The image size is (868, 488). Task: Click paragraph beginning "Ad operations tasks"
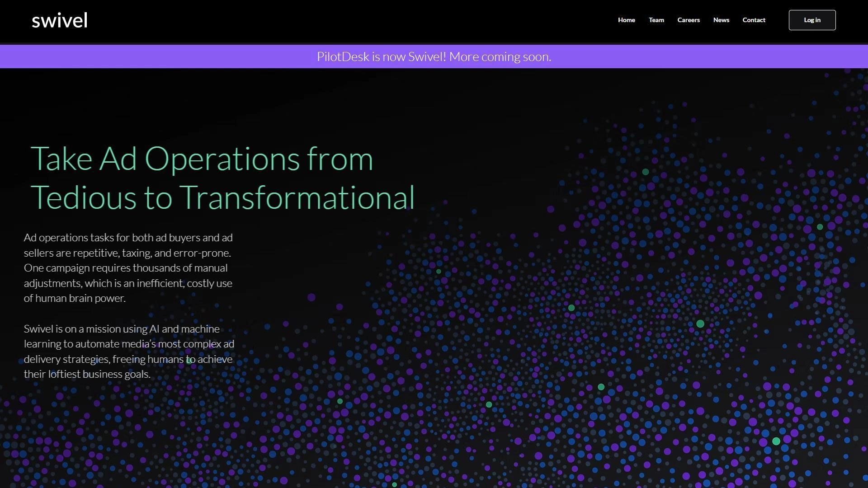click(x=128, y=267)
